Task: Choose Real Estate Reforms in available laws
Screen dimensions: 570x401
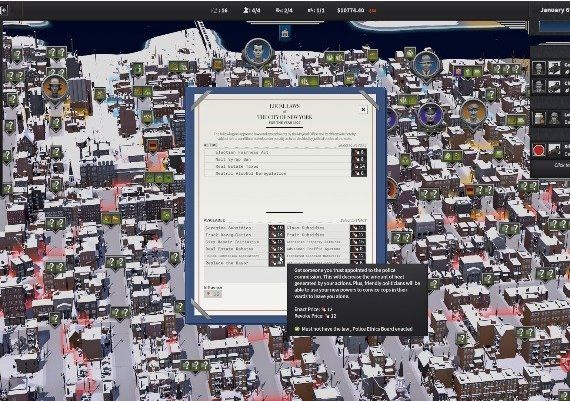Action: point(236,249)
